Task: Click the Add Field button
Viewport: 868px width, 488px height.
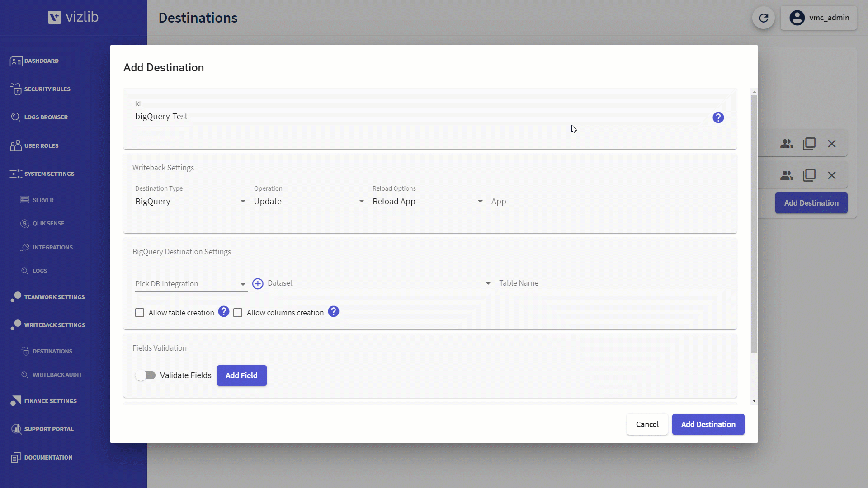Action: tap(242, 375)
